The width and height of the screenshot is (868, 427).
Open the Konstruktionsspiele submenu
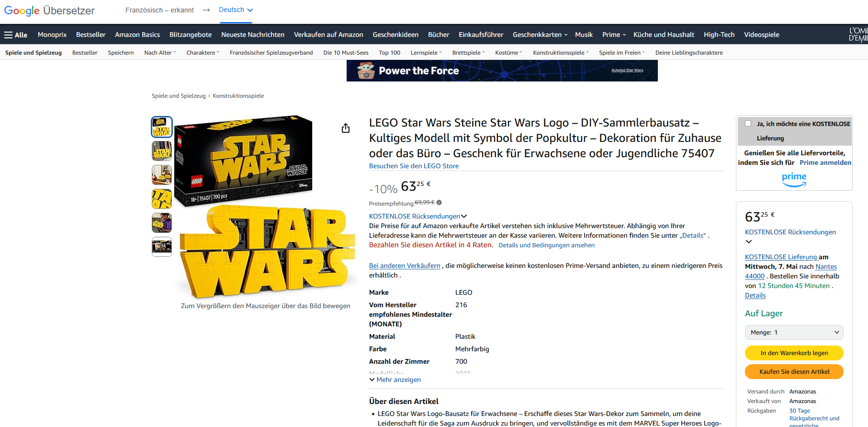pos(561,53)
